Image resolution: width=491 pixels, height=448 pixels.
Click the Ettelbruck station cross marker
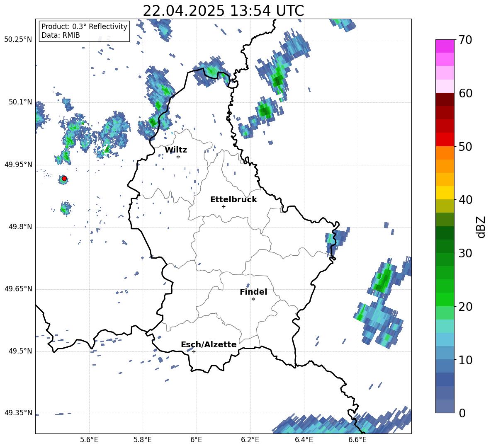[x=224, y=206]
